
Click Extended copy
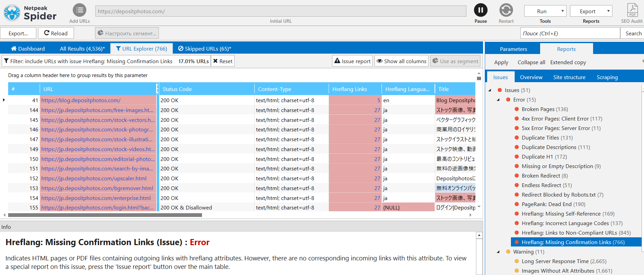pos(568,62)
